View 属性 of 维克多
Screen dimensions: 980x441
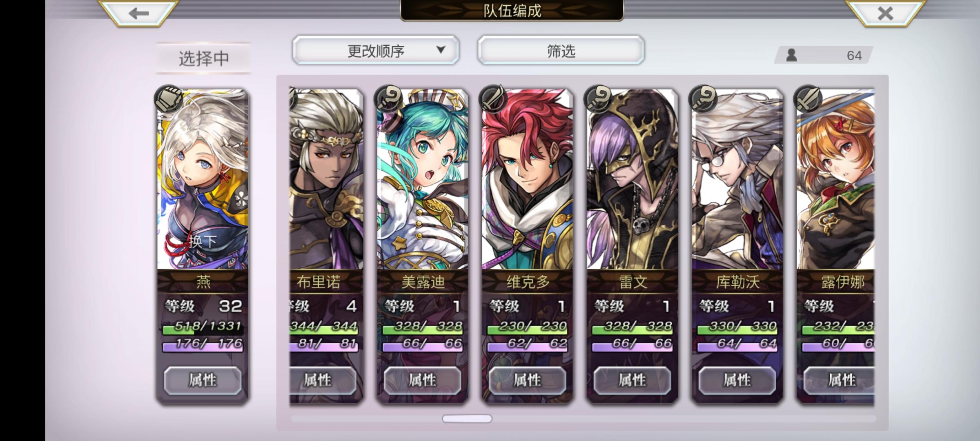[x=527, y=380]
